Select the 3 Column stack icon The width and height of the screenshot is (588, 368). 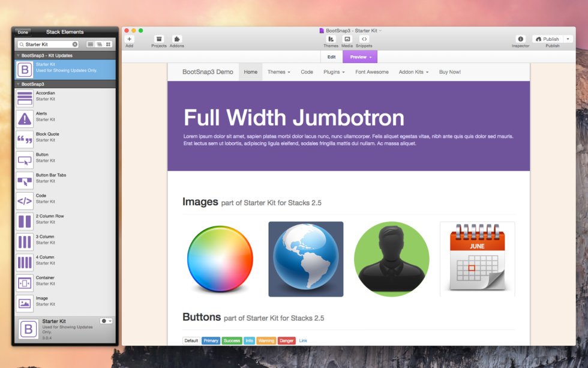25,243
